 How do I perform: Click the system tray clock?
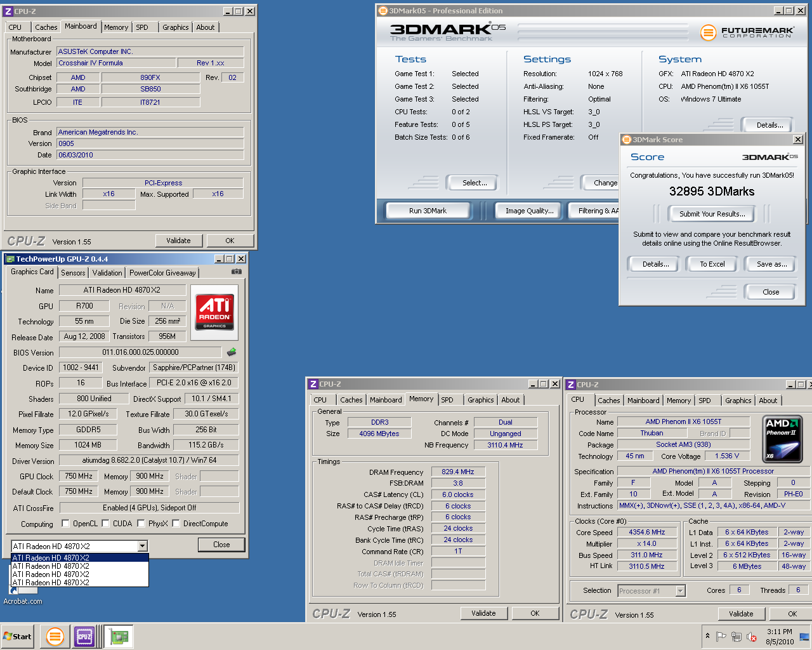point(780,637)
